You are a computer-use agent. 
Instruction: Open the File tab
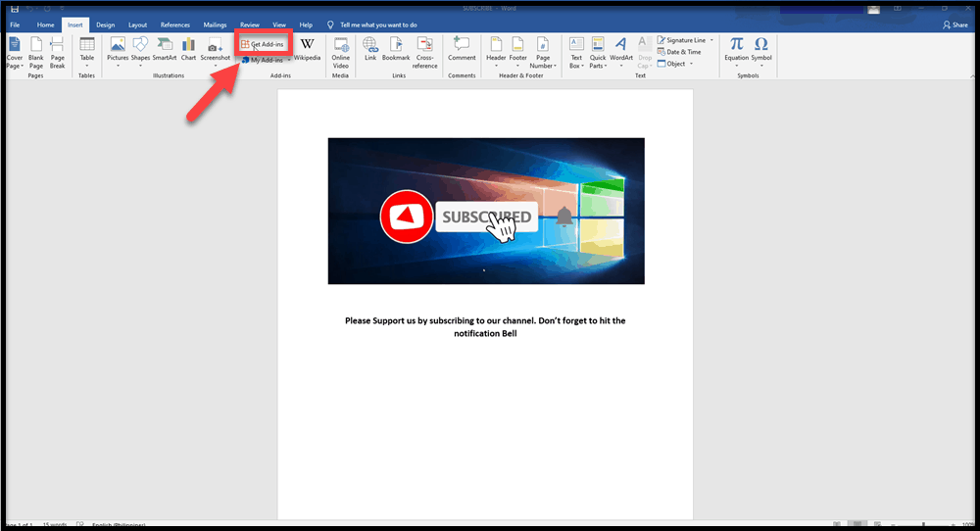click(x=15, y=25)
